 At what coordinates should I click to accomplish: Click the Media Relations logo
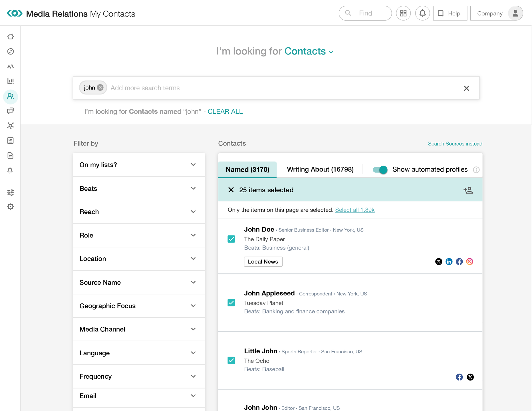(15, 13)
